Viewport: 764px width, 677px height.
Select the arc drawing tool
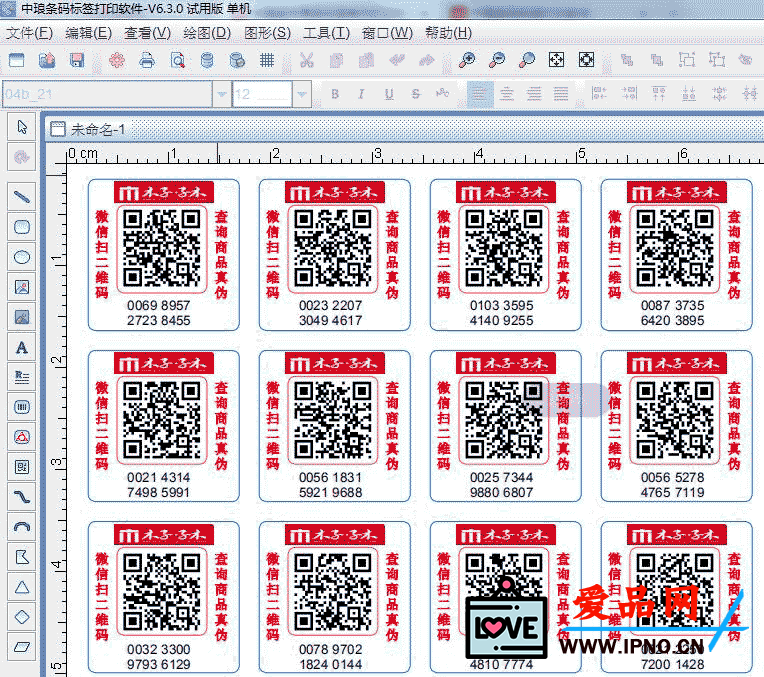[22, 527]
